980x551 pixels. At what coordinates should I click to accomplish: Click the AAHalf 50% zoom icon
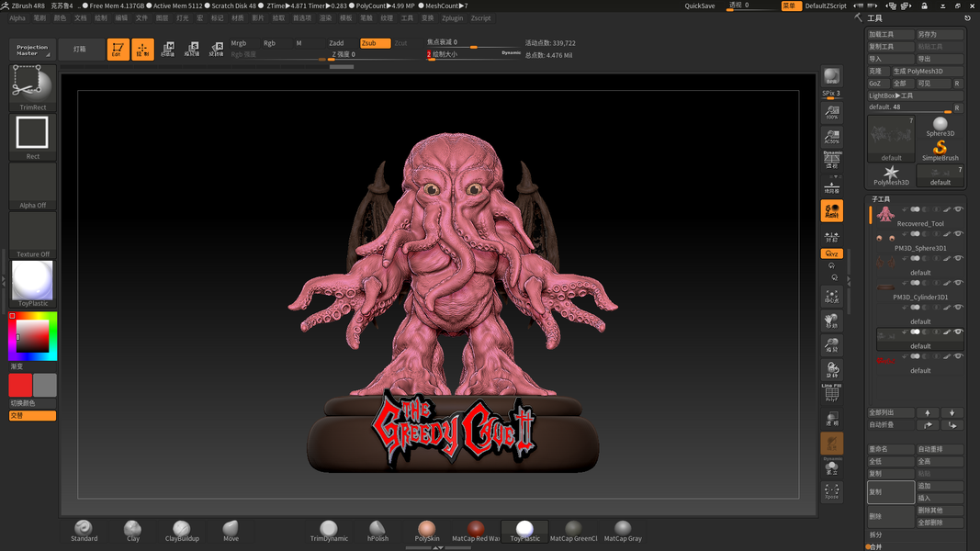(831, 137)
